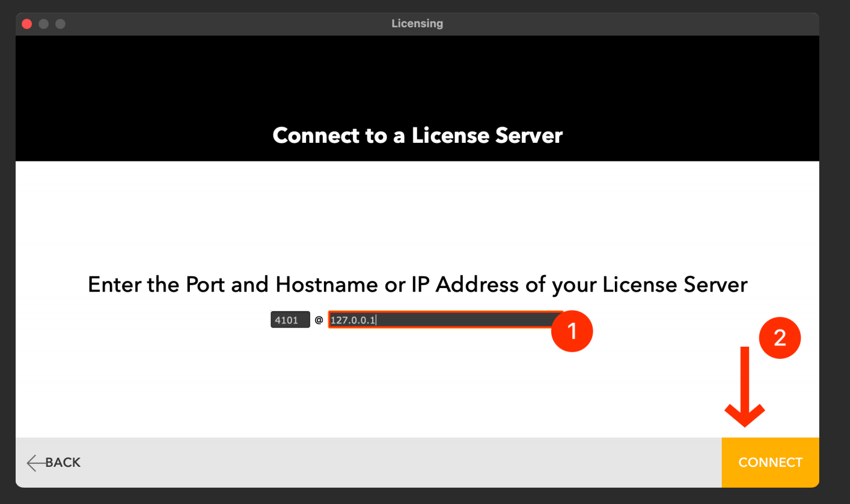Focus the hostname field containing 127.0.0.1
Viewport: 850px width, 504px height.
tap(445, 320)
